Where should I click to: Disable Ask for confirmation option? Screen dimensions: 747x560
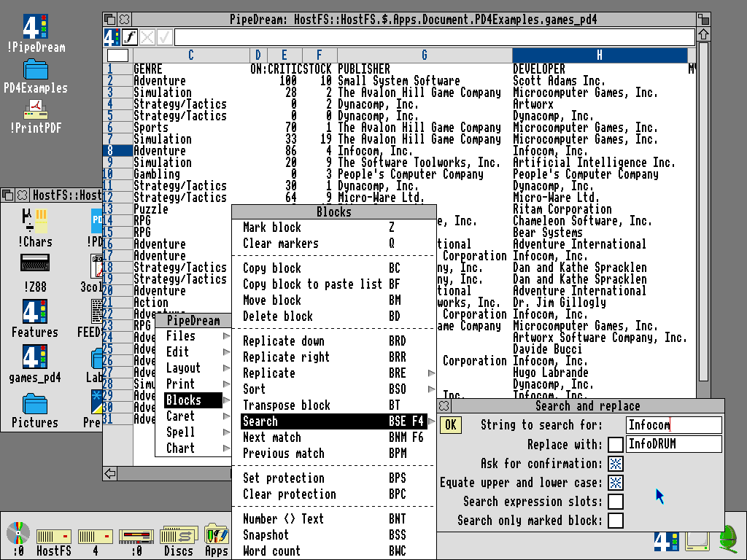(x=616, y=463)
